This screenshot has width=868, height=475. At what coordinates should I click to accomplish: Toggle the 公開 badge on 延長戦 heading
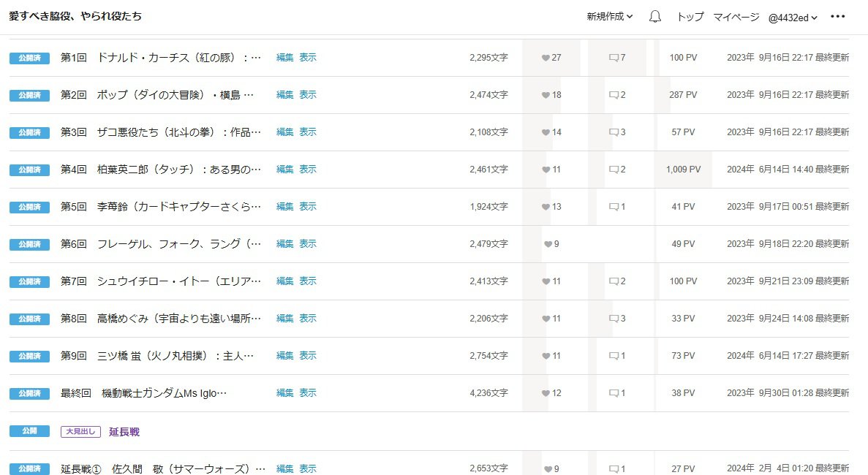[x=29, y=432]
